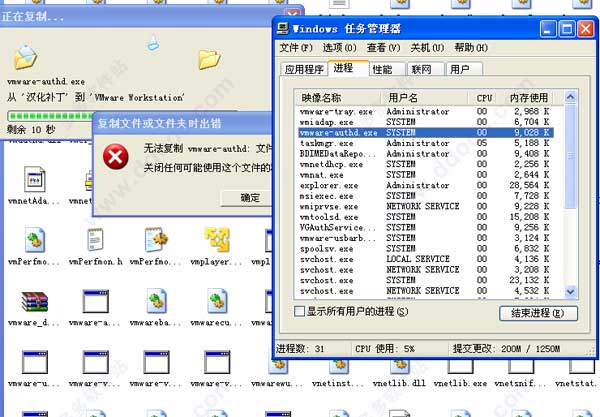The image size is (600, 417).
Task: Select the vmplayer... yellow network icon
Action: coord(217,240)
